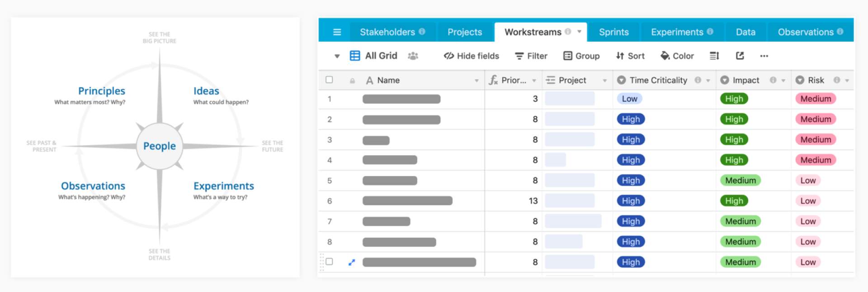Open the Workstreams tab dropdown arrow
This screenshot has height=292, width=868.
coord(579,32)
